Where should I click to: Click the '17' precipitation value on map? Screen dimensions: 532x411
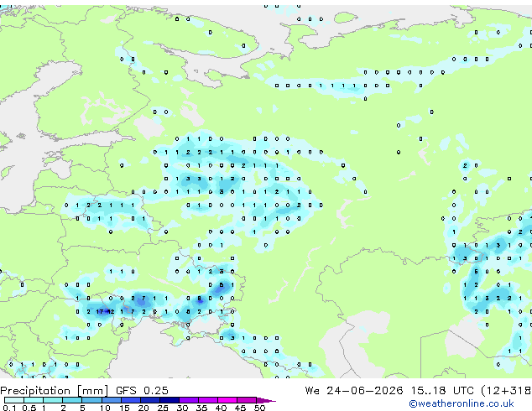pyautogui.click(x=100, y=311)
